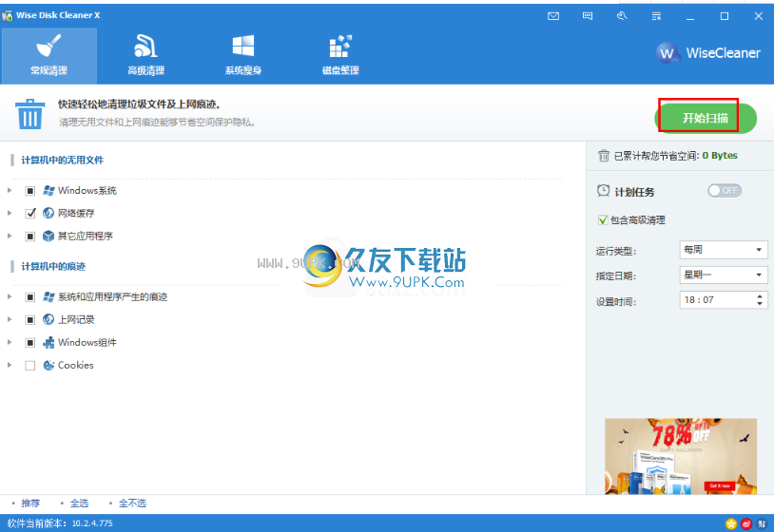Click the version text 10.2.4.775
Viewport: 774px width, 532px height.
click(92, 523)
